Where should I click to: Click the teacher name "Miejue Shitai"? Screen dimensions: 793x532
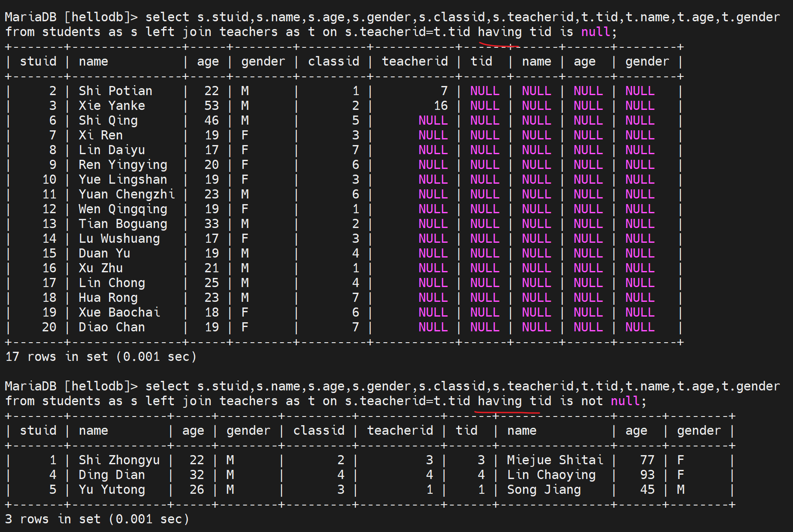point(555,460)
